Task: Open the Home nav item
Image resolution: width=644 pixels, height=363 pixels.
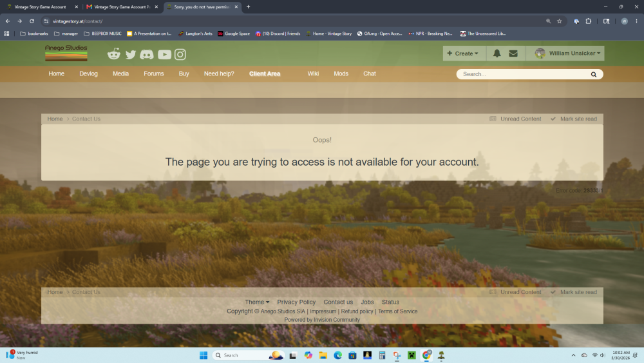Action: coord(56,74)
